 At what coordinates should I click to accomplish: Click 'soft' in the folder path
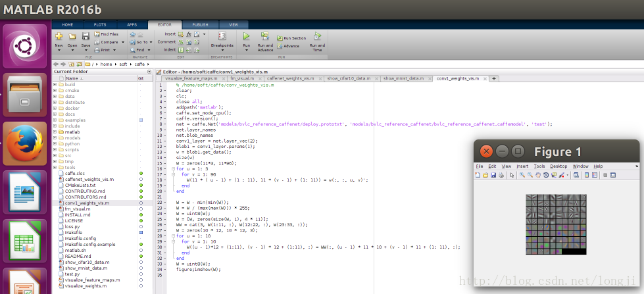[123, 64]
